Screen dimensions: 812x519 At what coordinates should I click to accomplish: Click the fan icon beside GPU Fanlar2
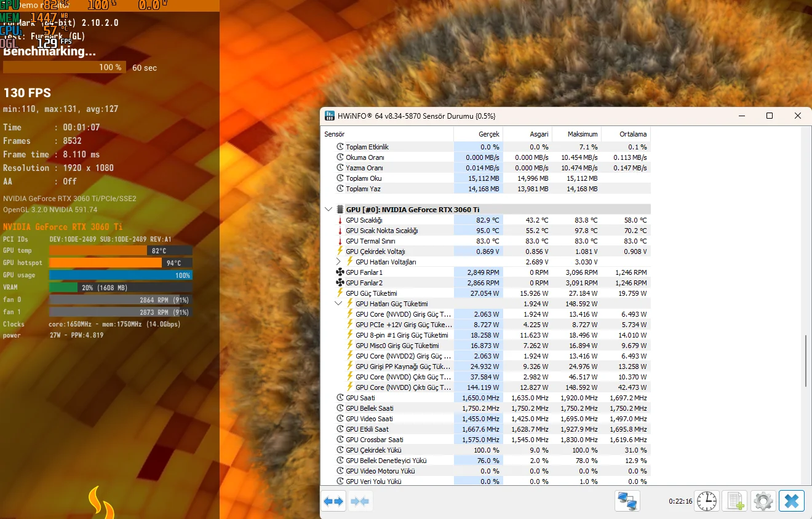coord(340,283)
